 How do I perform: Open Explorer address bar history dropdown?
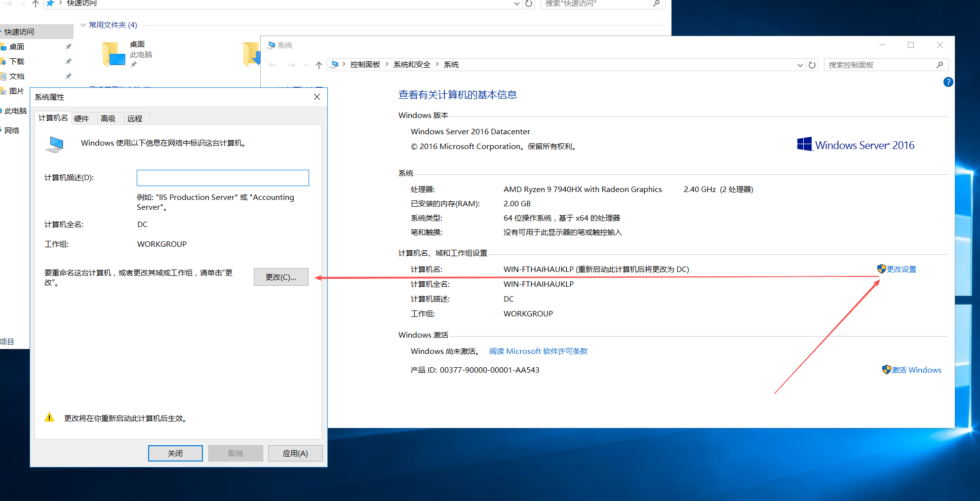[x=516, y=3]
